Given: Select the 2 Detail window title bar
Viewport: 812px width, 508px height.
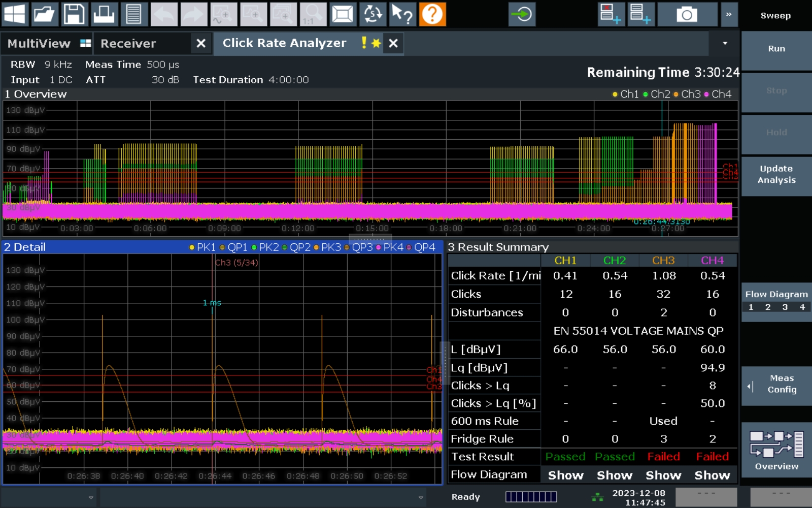Looking at the screenshot, I should [223, 247].
